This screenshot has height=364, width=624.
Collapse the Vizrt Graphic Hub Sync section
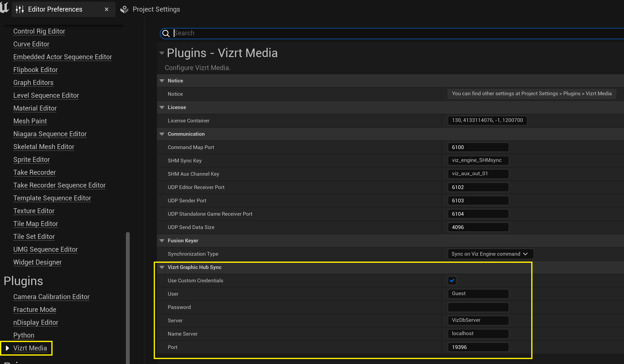tap(162, 268)
